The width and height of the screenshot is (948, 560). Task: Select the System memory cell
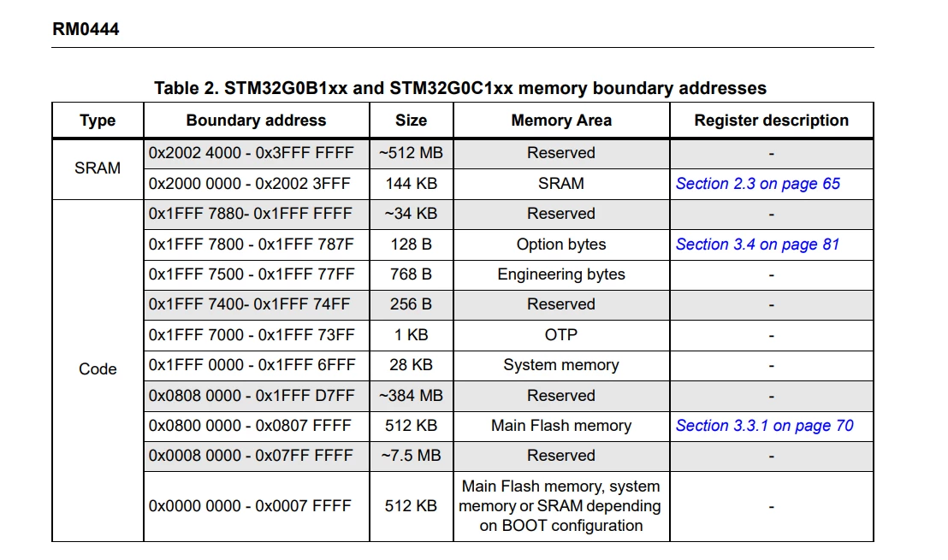coord(561,365)
